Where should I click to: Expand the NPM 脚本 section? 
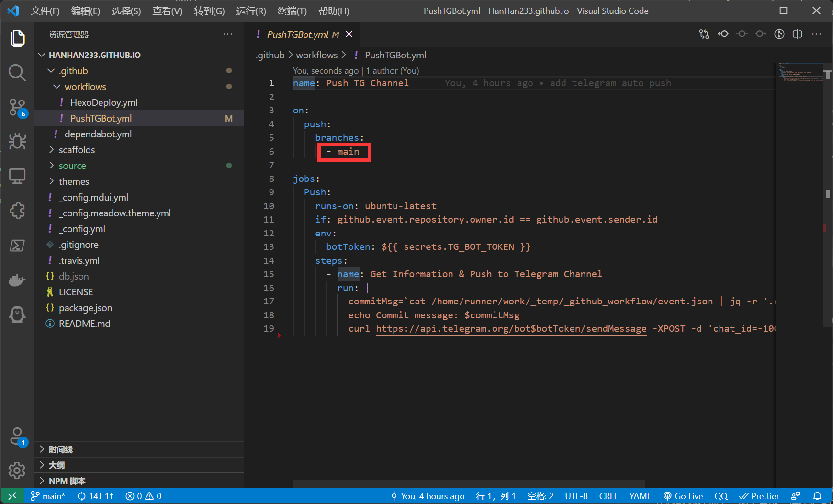tap(67, 481)
